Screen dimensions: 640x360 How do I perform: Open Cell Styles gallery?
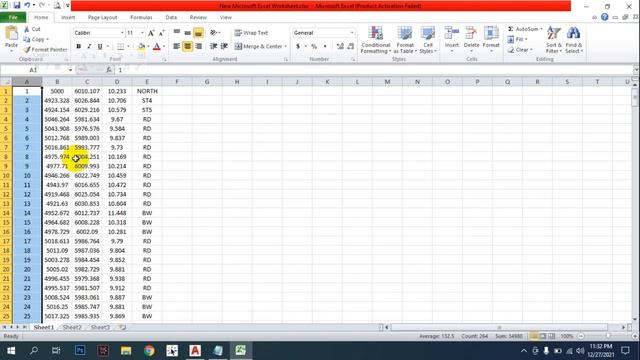428,40
